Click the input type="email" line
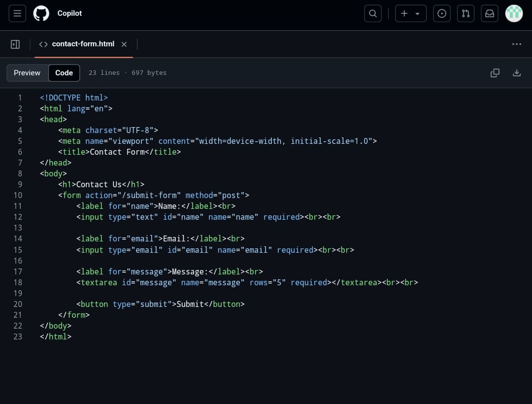This screenshot has height=404, width=532. tap(215, 250)
